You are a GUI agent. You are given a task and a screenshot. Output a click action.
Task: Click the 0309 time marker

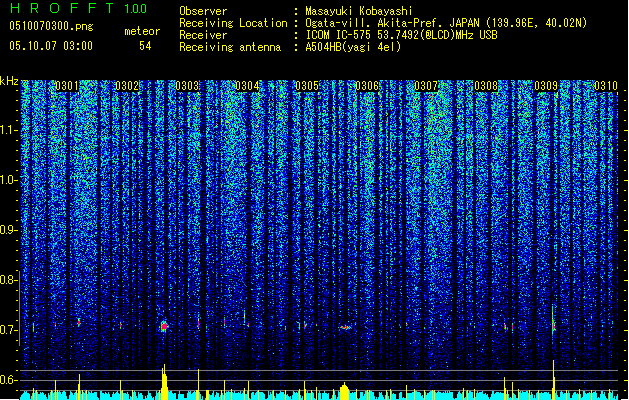[546, 86]
